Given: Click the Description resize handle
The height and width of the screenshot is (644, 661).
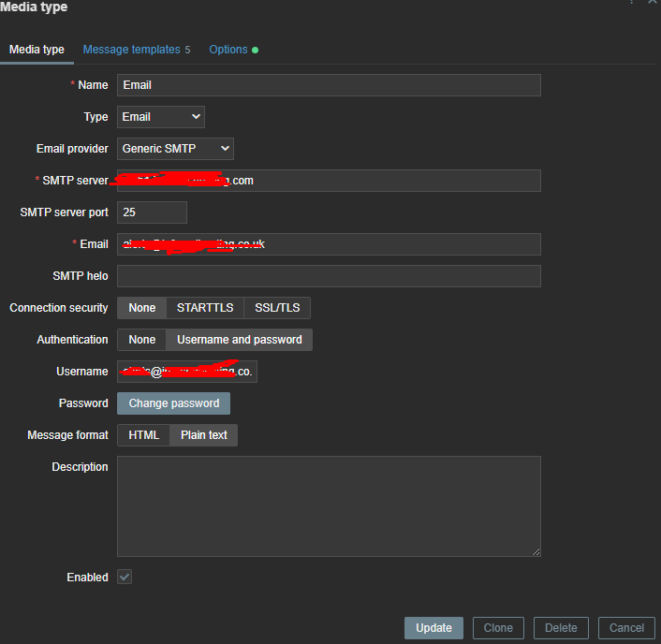Looking at the screenshot, I should (536, 551).
